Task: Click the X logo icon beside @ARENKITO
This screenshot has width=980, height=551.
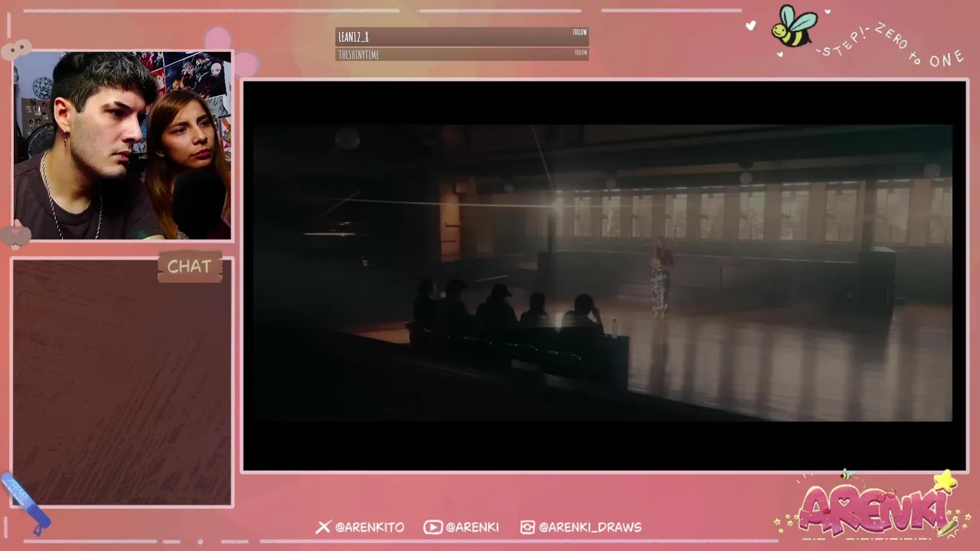Action: point(323,527)
